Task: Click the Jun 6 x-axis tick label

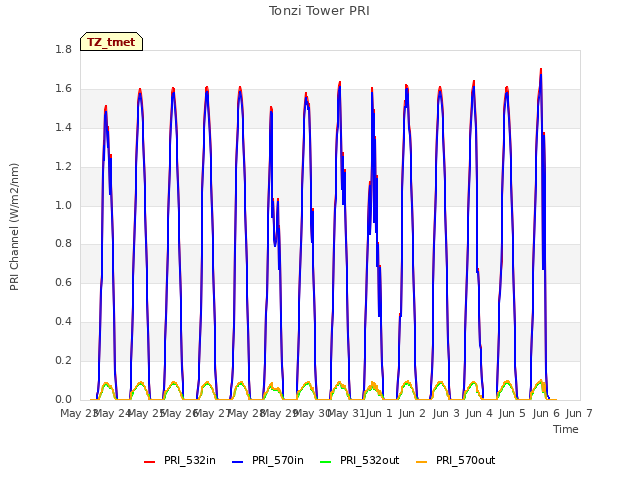Action: [546, 413]
